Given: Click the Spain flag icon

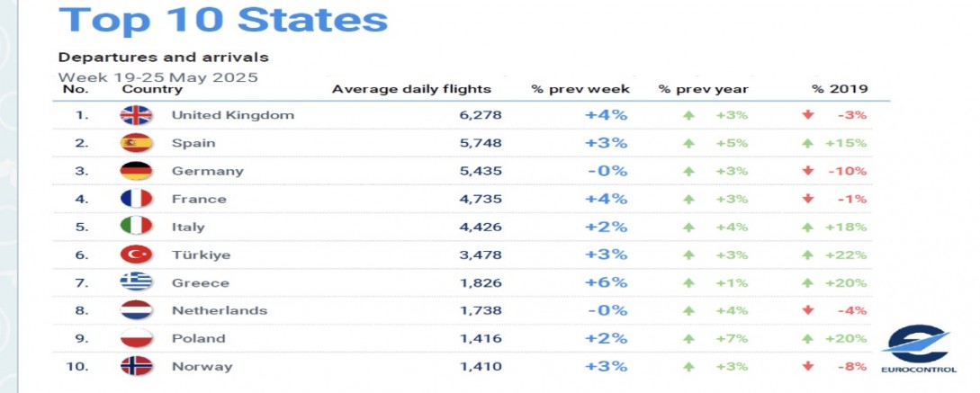Looking at the screenshot, I should [x=136, y=143].
